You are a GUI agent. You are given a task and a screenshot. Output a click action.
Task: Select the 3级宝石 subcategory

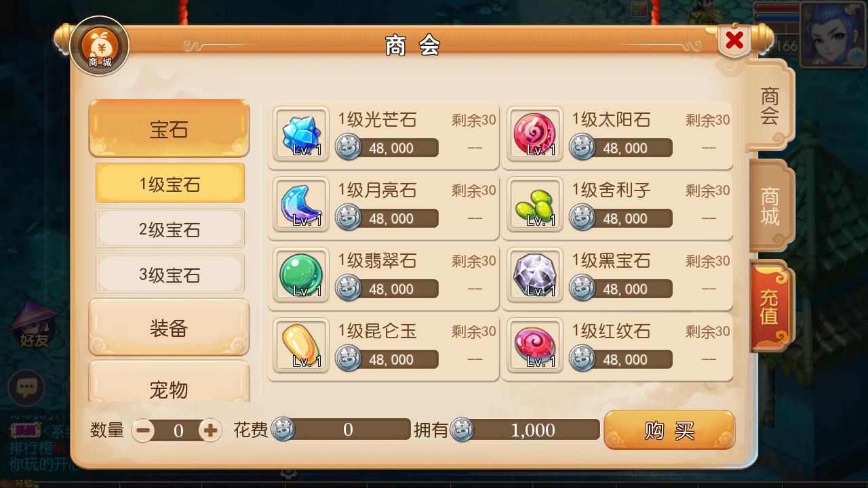[x=170, y=274]
